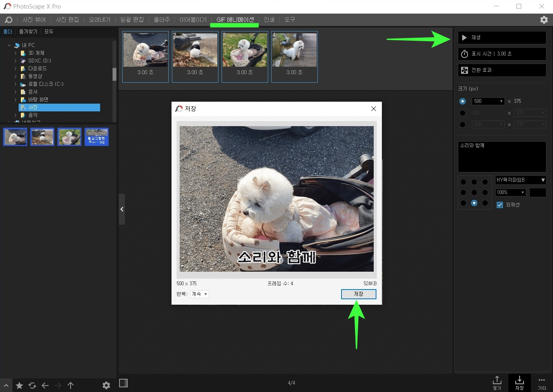553x392 pixels.
Task: Click the 표시 시간 3.00 초 button
Action: coord(502,54)
